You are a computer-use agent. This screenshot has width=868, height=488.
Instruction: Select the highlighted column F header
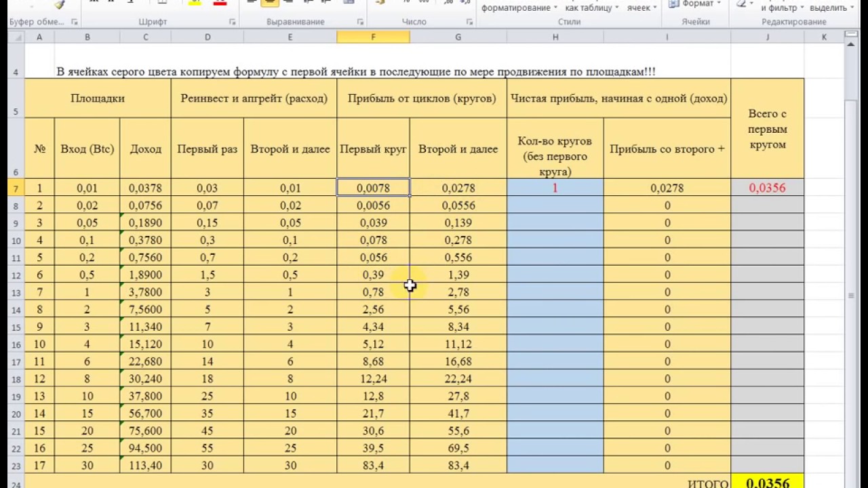click(373, 37)
